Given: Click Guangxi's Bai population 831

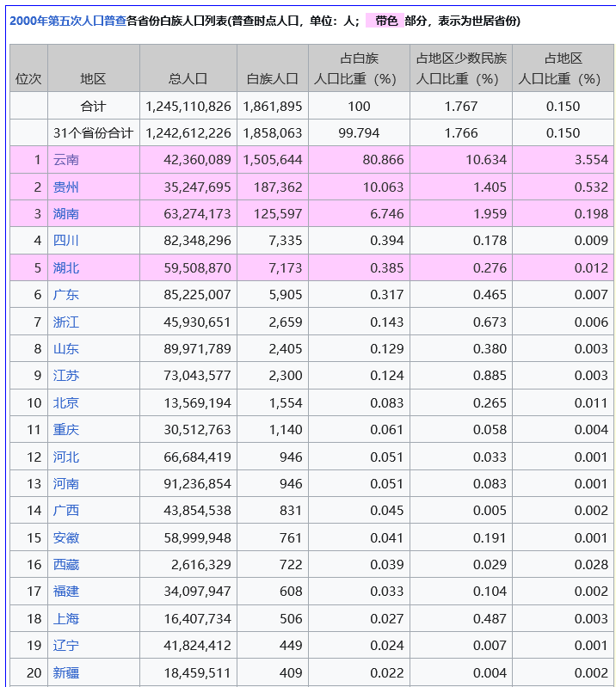Looking at the screenshot, I should point(291,511).
